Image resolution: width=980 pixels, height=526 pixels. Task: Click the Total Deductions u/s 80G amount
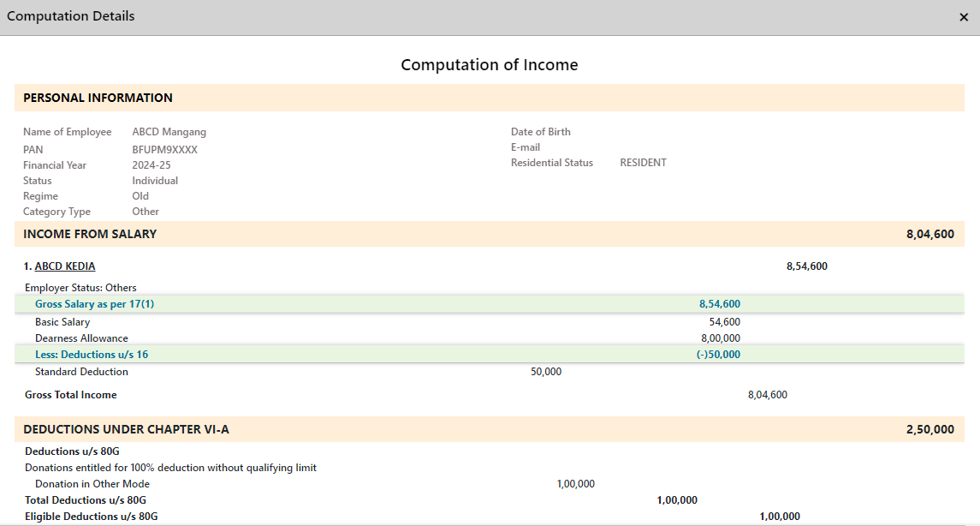[x=677, y=500]
